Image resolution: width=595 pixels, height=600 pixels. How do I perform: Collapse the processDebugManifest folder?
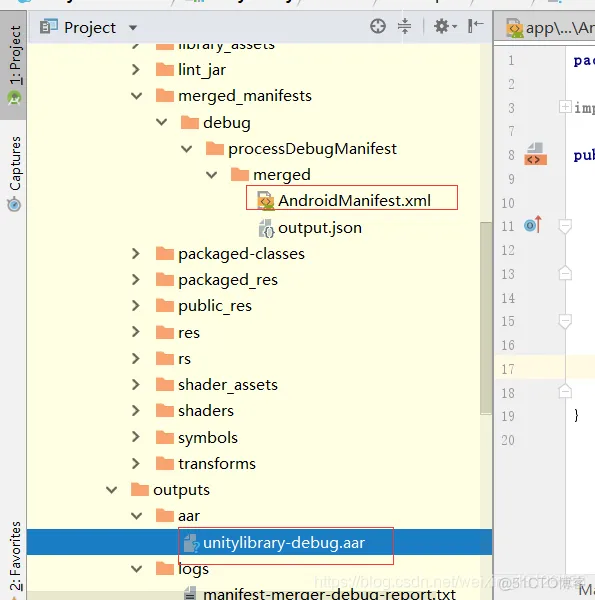tap(186, 148)
